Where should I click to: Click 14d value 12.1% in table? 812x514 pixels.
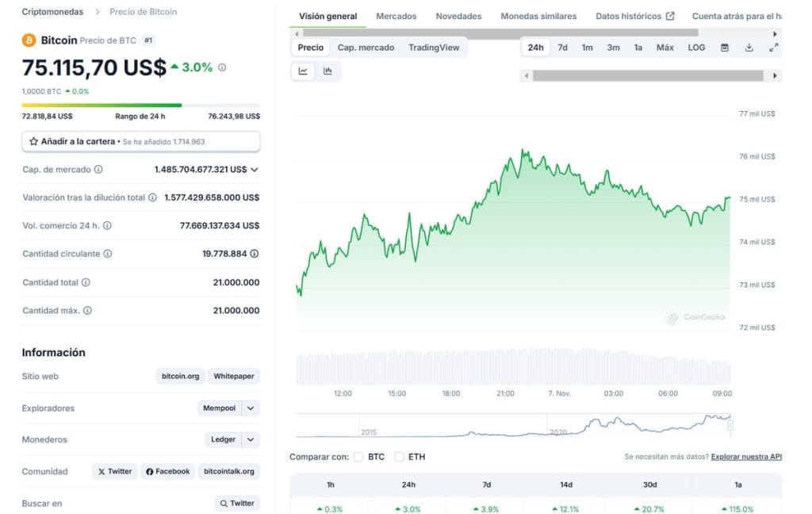[x=565, y=509]
